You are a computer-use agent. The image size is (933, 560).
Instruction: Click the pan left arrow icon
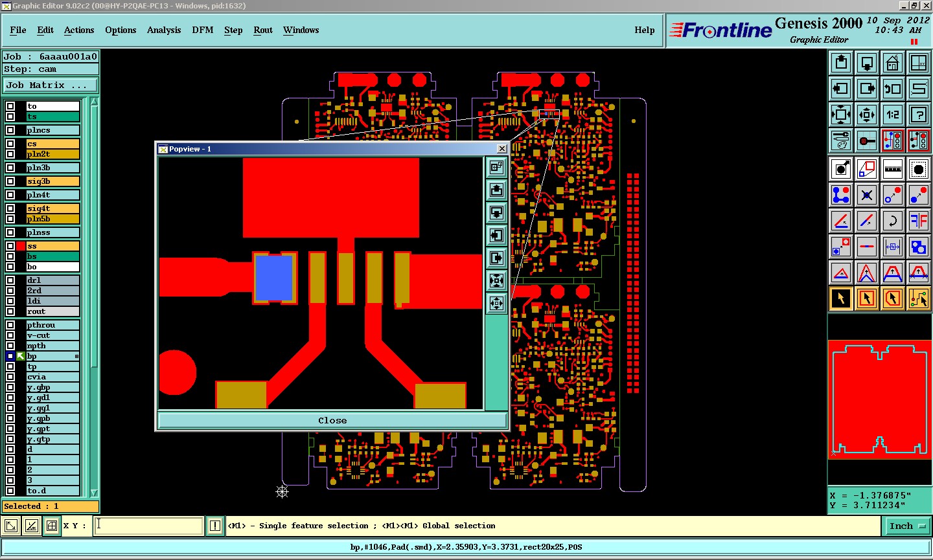pos(841,89)
